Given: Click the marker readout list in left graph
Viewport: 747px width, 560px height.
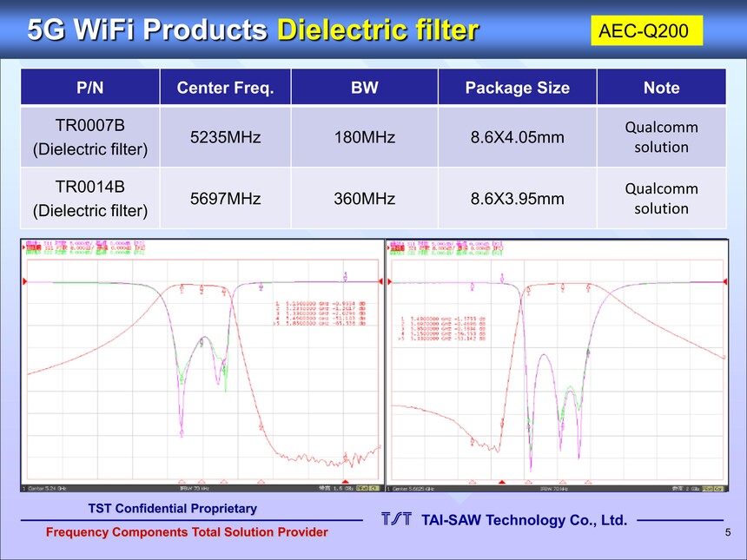Looking at the screenshot, I should pyautogui.click(x=319, y=319).
